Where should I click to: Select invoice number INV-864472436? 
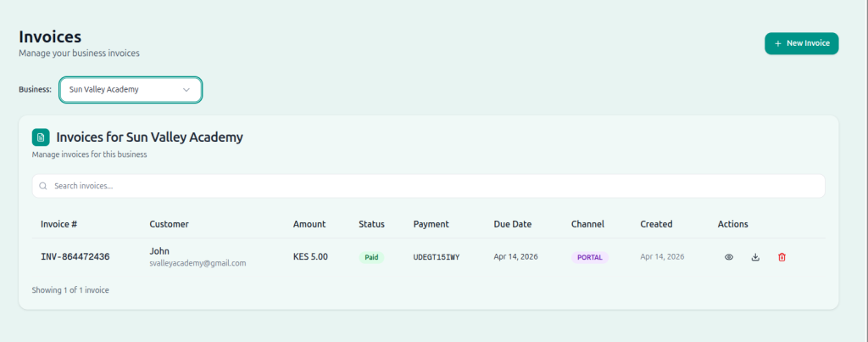point(75,257)
